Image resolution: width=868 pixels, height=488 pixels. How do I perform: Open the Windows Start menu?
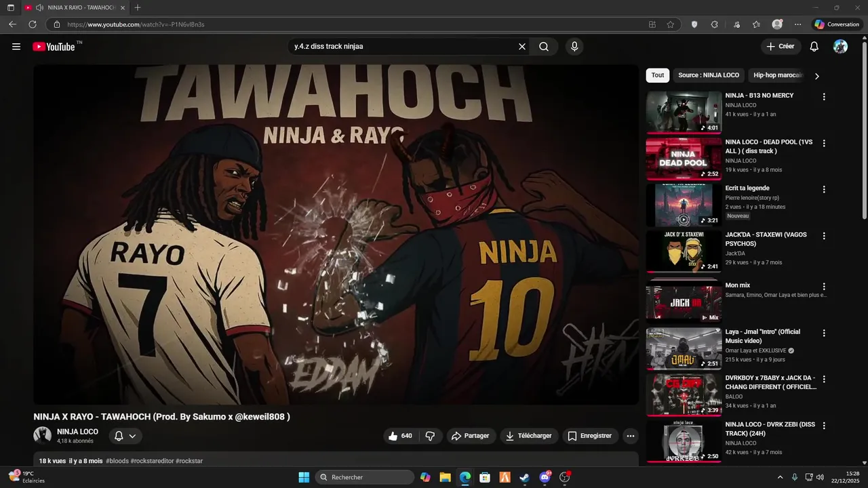point(304,477)
